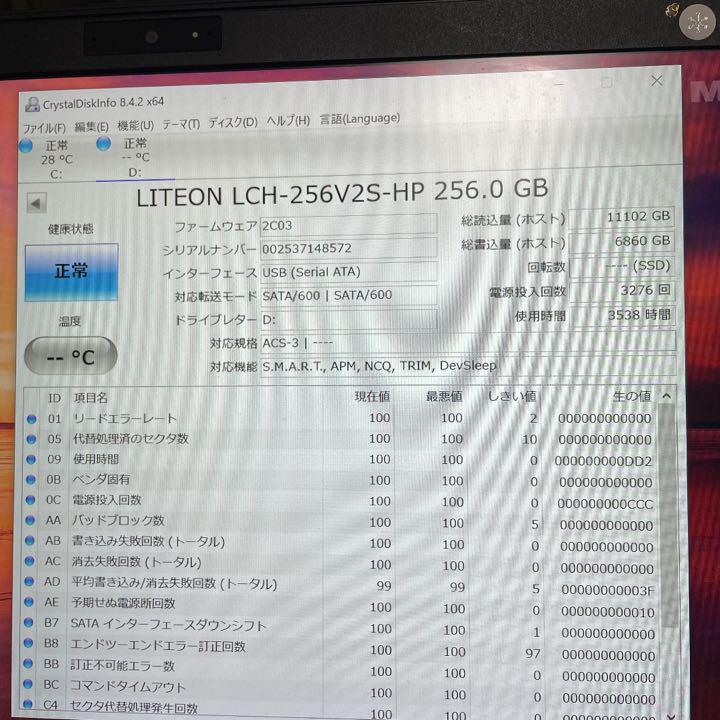
Task: Click the ID column header
Action: pos(55,398)
